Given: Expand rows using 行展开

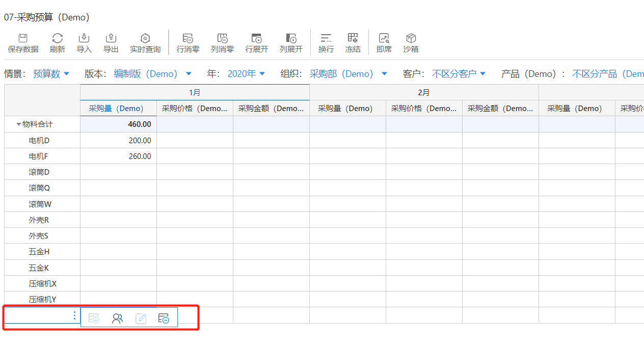Looking at the screenshot, I should [x=256, y=39].
